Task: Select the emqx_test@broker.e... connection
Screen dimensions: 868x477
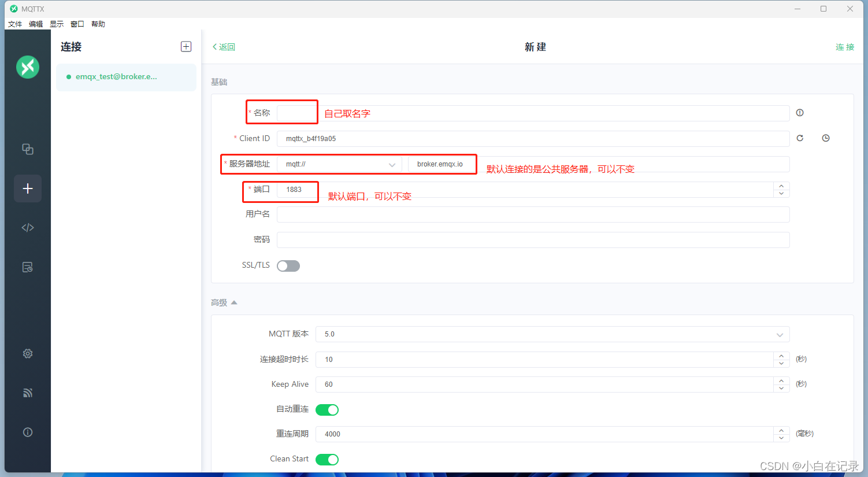Action: (x=126, y=77)
